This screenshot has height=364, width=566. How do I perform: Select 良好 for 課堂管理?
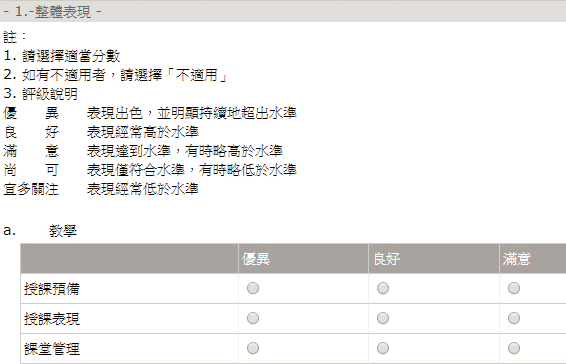point(383,348)
